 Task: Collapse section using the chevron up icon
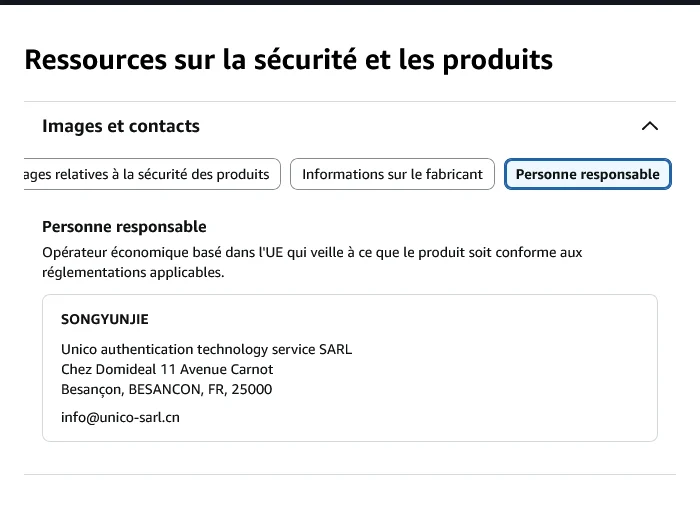click(x=650, y=126)
